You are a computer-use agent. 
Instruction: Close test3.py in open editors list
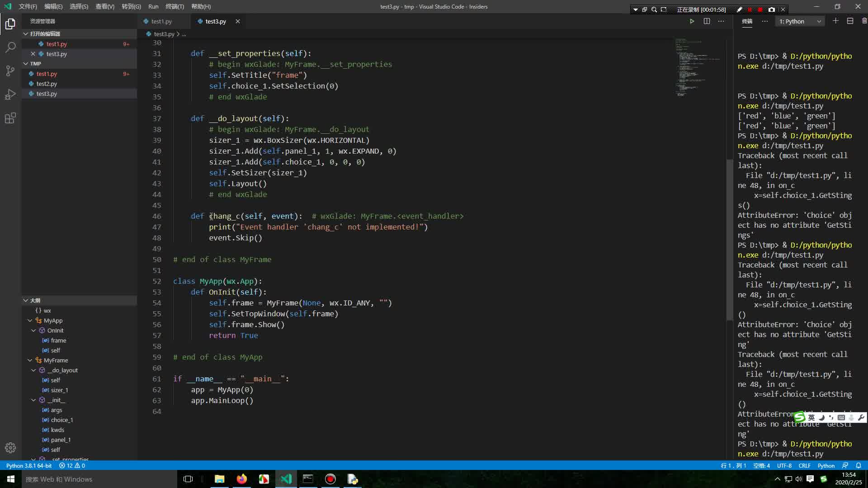[x=33, y=54]
